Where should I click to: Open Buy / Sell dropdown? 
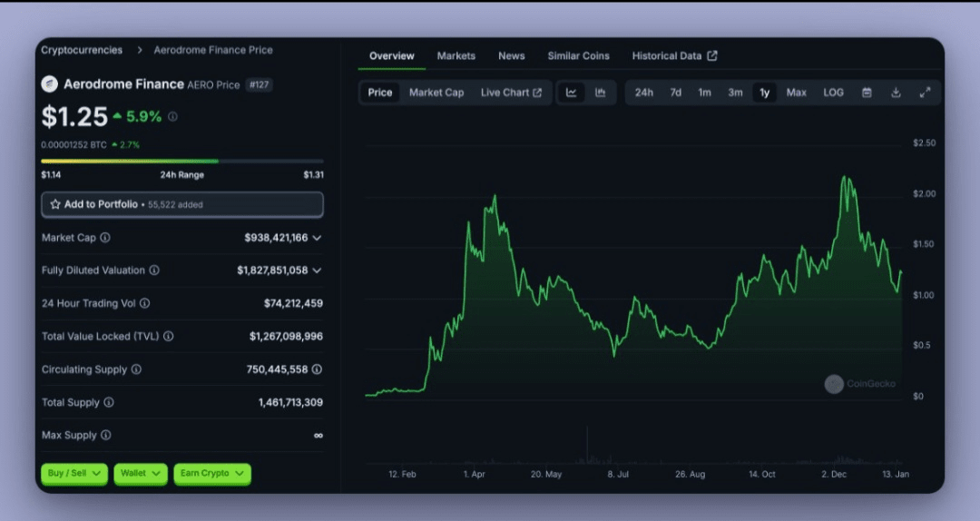tap(74, 474)
